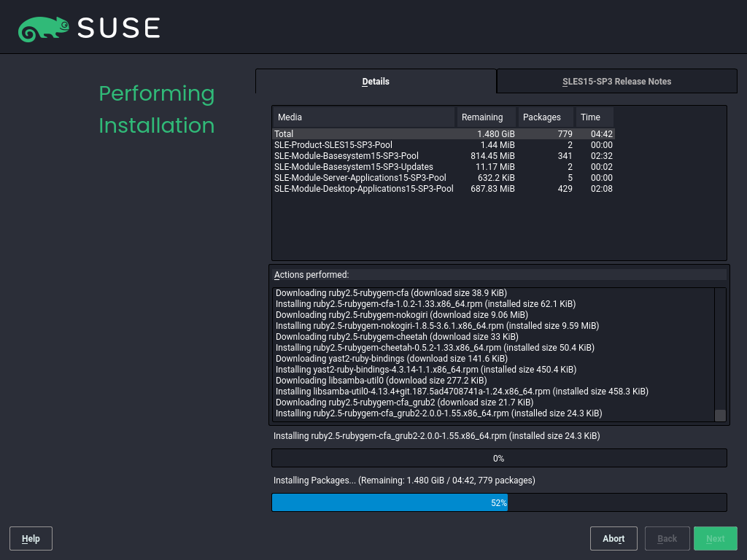Click the actions log scrollbar thumb
The height and width of the screenshot is (560, 747).
720,416
